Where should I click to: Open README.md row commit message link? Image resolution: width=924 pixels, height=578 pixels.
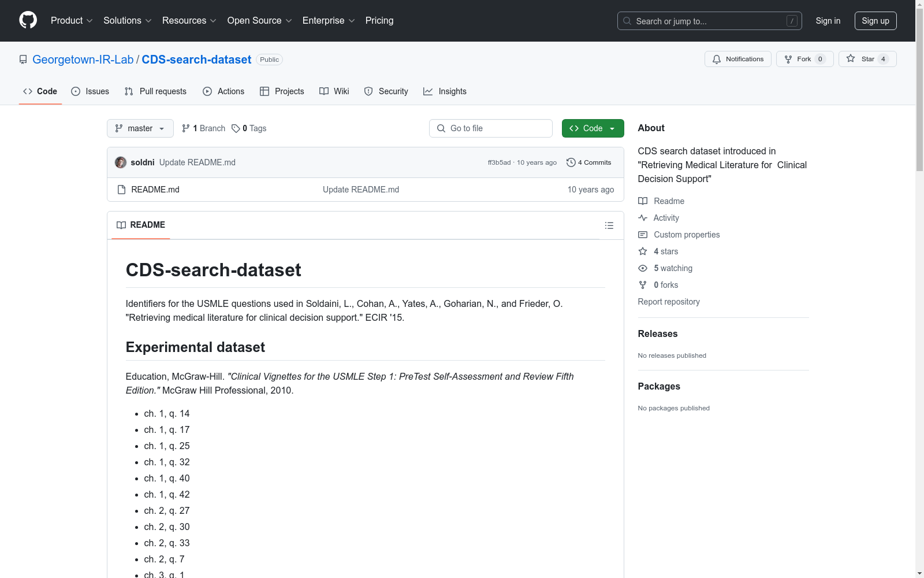click(361, 190)
